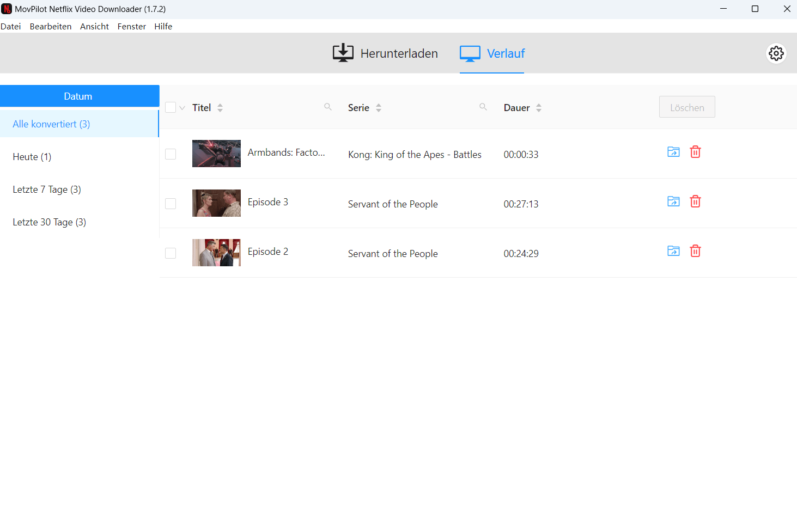Screen dimensions: 797x532
Task: Check the Episode 3 row checkbox
Action: tap(171, 204)
